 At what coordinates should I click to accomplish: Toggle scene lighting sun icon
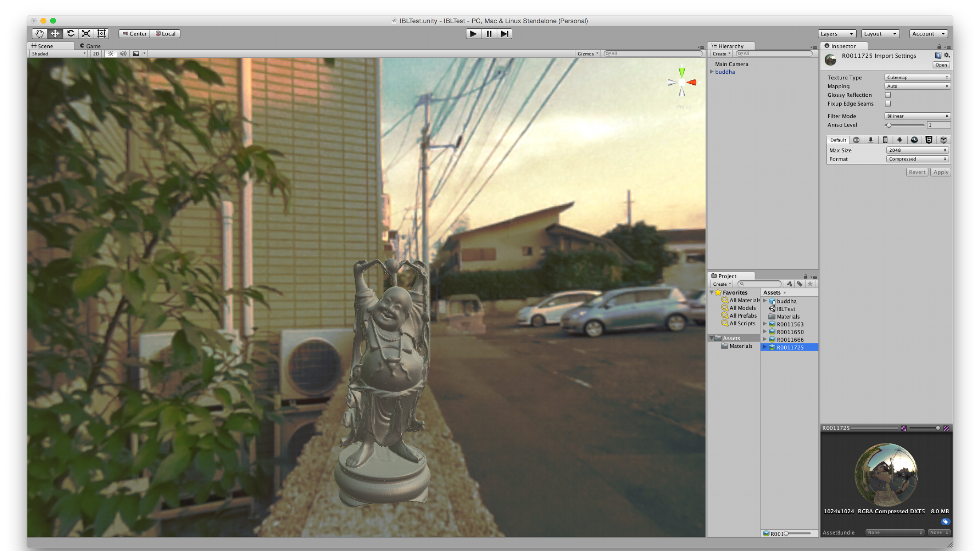[111, 54]
